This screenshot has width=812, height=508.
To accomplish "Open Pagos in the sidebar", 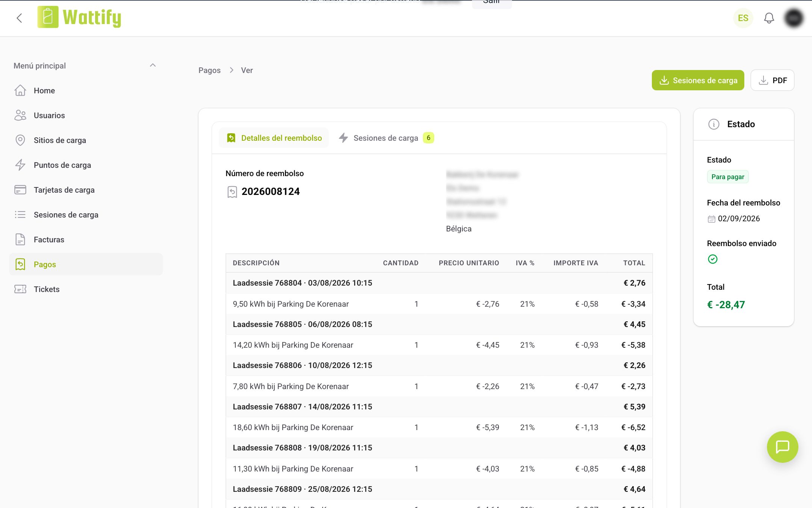I will [86, 265].
